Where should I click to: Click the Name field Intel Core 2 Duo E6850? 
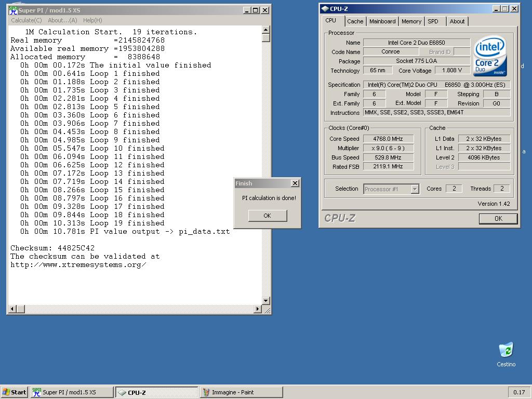pos(417,43)
